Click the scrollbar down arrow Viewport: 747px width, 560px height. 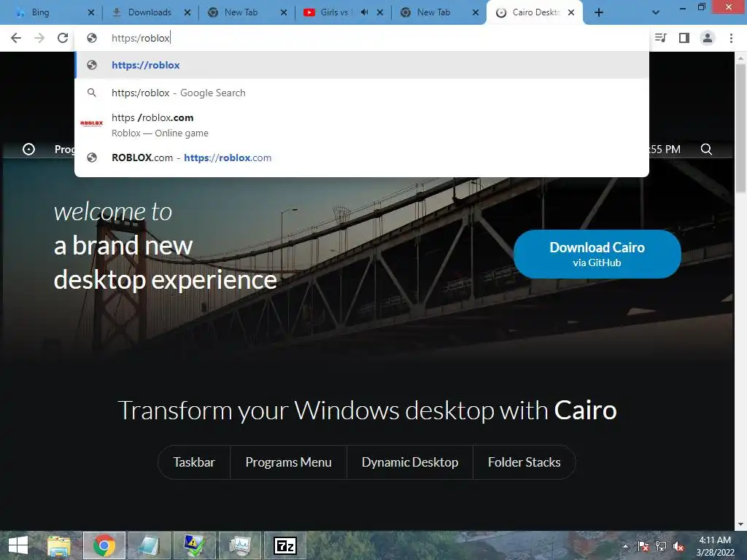740,524
